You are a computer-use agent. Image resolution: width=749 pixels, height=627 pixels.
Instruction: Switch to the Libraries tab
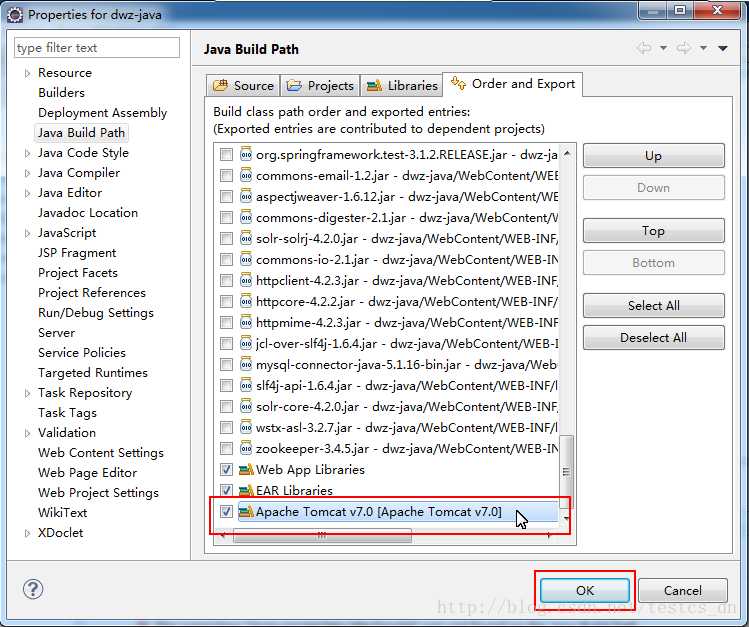coord(402,85)
